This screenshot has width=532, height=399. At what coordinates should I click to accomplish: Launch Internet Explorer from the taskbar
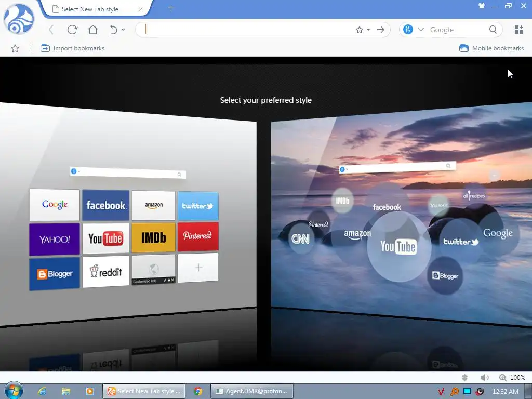coord(42,391)
